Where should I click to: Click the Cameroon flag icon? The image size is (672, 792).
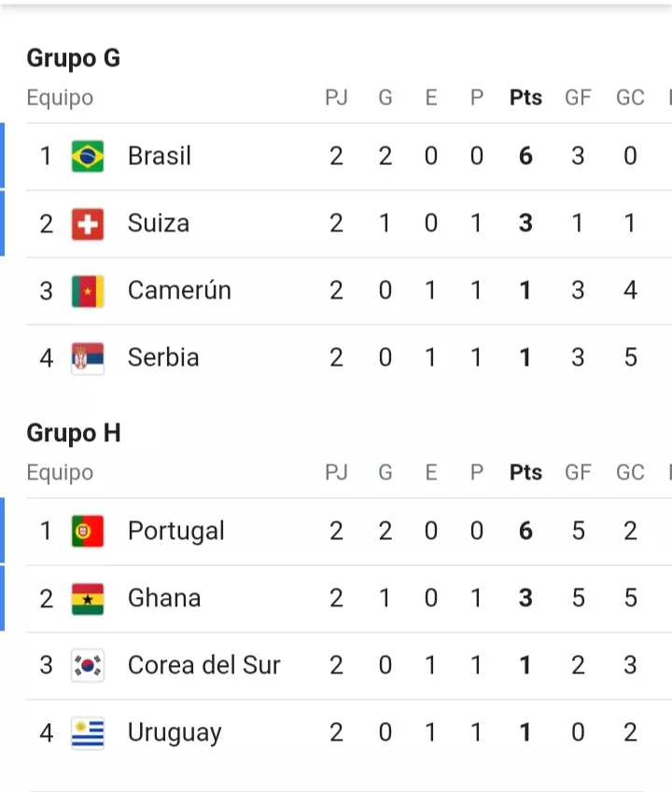88,291
